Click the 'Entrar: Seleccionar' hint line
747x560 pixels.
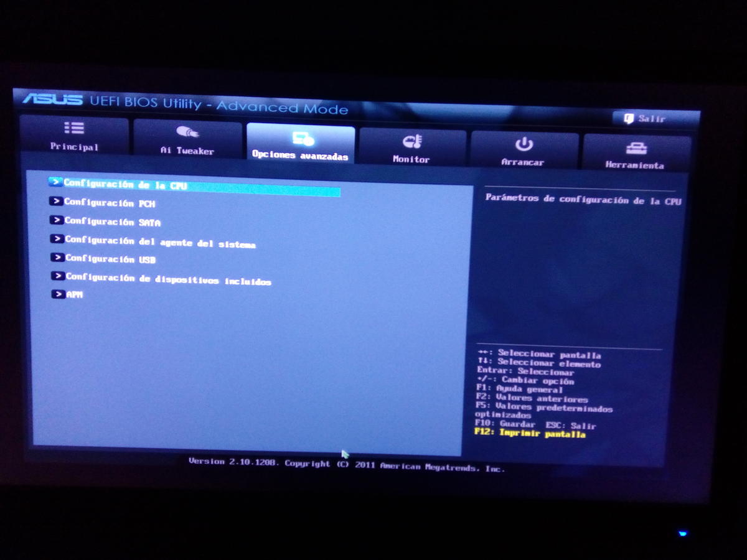(x=525, y=371)
